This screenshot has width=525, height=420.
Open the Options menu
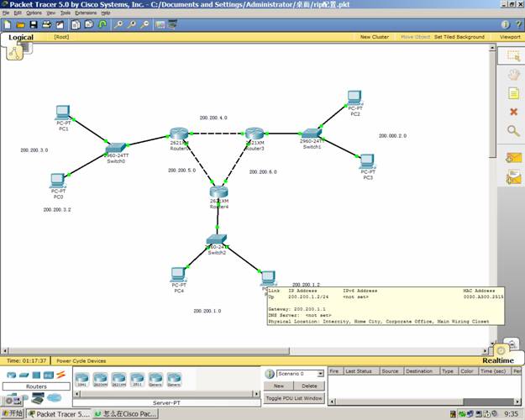(x=34, y=13)
